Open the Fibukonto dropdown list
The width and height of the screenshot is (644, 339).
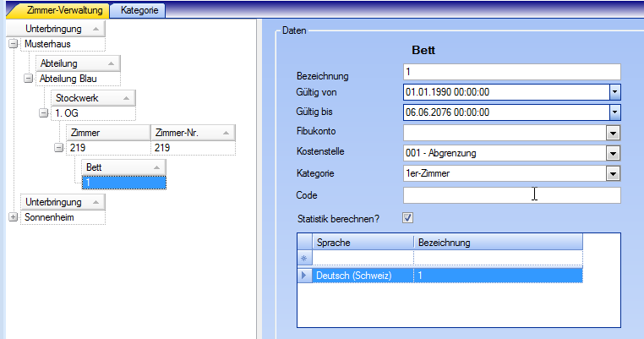pos(613,133)
